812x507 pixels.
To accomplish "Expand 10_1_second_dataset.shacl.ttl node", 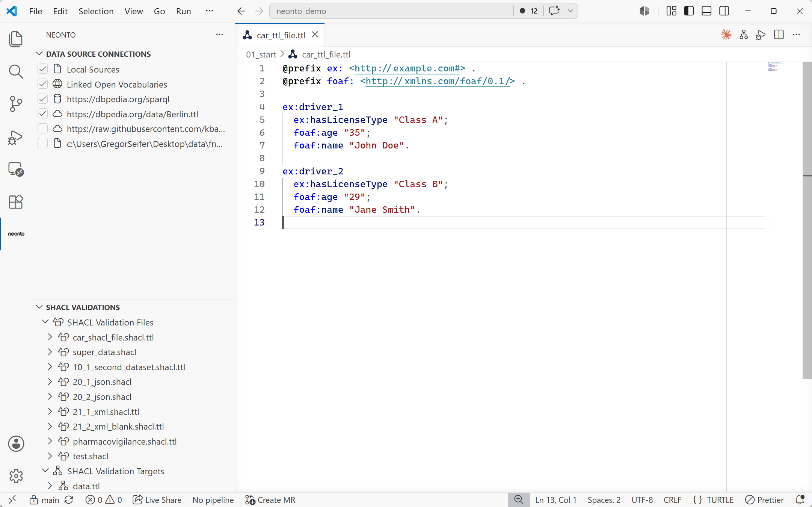I will [x=50, y=367].
